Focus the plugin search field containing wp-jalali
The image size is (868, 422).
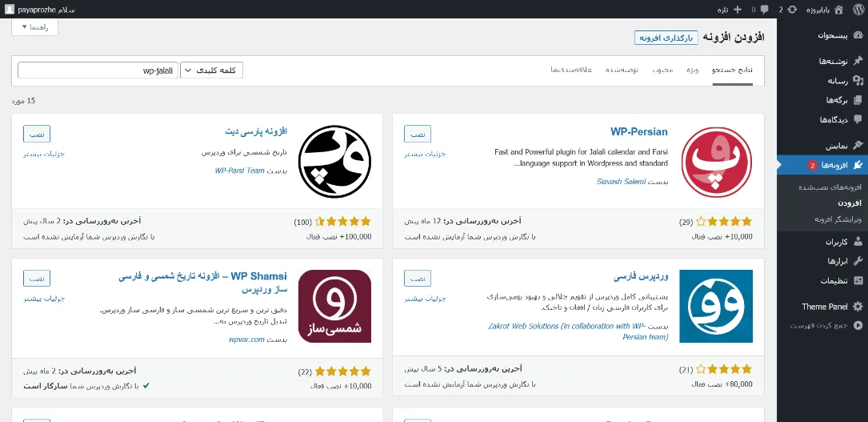[x=98, y=70]
